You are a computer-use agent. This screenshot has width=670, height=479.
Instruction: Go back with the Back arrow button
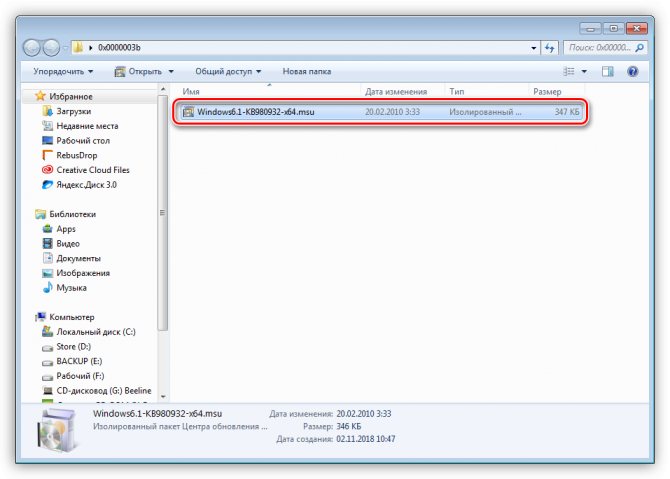[32, 47]
